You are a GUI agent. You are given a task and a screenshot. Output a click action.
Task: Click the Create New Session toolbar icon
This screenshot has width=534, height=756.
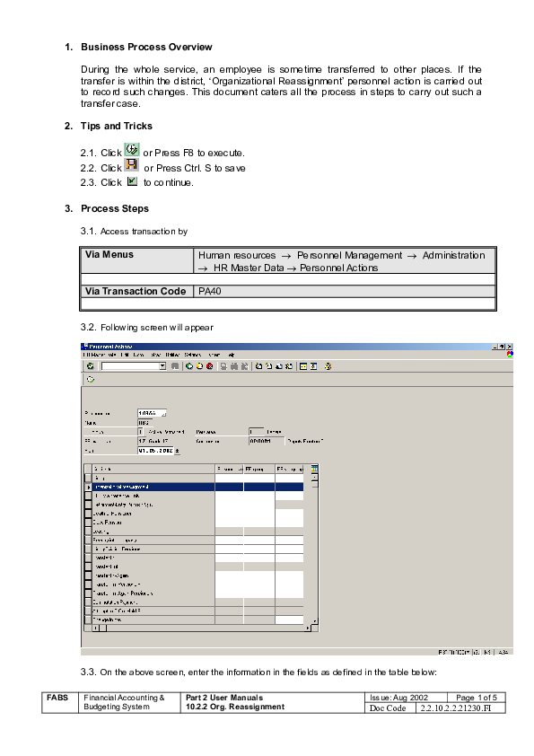pos(303,366)
